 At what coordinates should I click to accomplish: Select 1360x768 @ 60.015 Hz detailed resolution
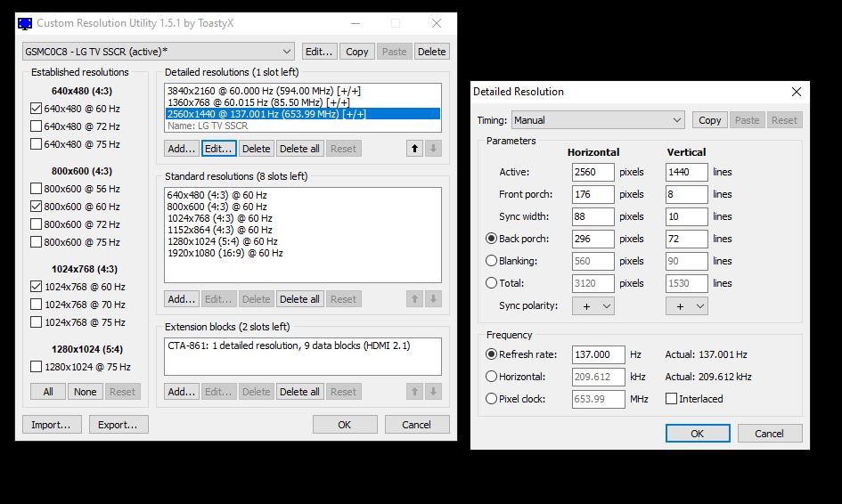coord(303,102)
